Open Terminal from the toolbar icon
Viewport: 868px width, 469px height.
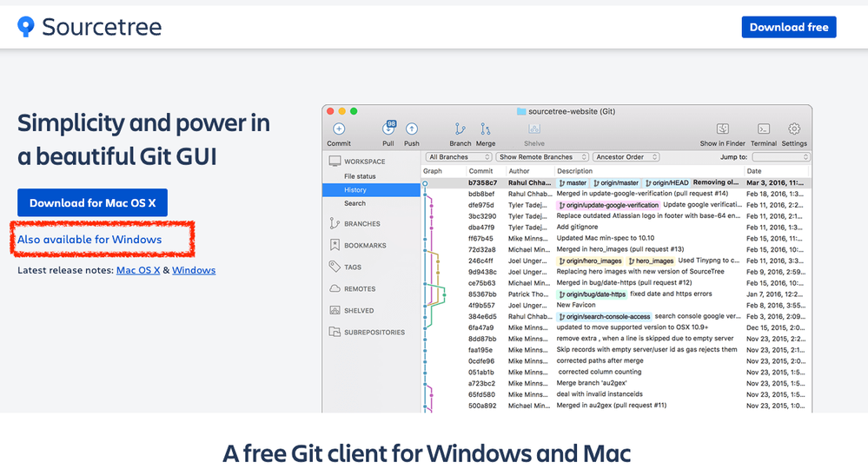point(764,129)
